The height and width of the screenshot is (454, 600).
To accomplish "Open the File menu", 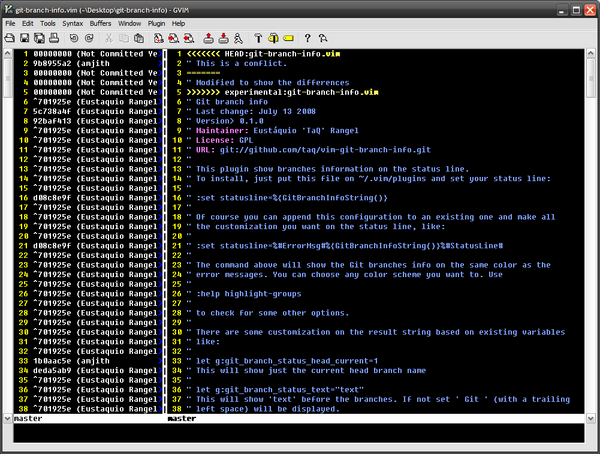I will [x=12, y=21].
